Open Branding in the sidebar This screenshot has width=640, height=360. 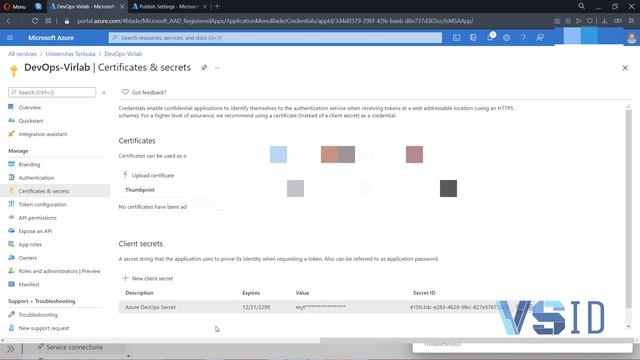tap(29, 164)
